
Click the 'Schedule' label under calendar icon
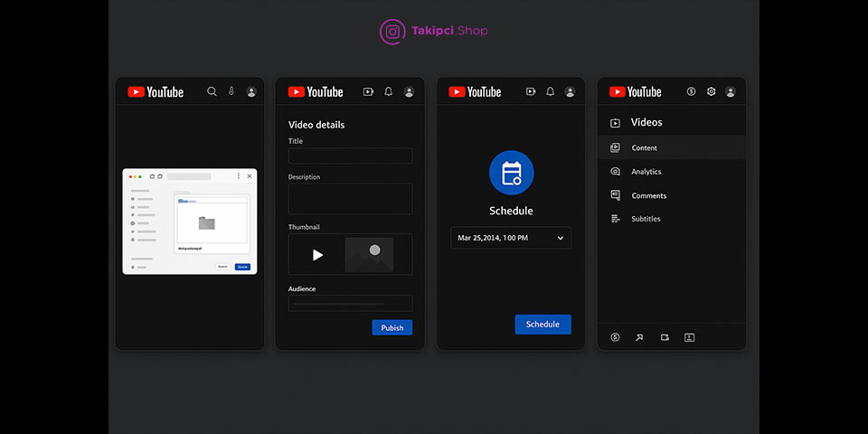[x=511, y=211]
